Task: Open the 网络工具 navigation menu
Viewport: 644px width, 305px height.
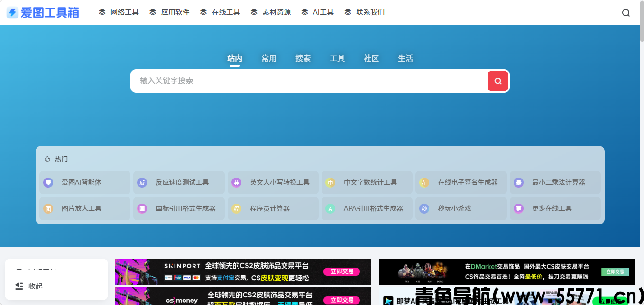Action: (119, 12)
